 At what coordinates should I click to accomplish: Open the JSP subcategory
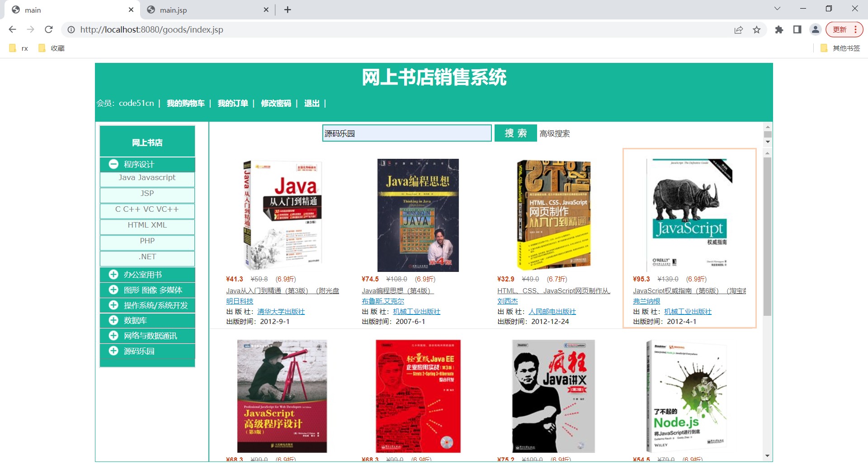point(147,194)
